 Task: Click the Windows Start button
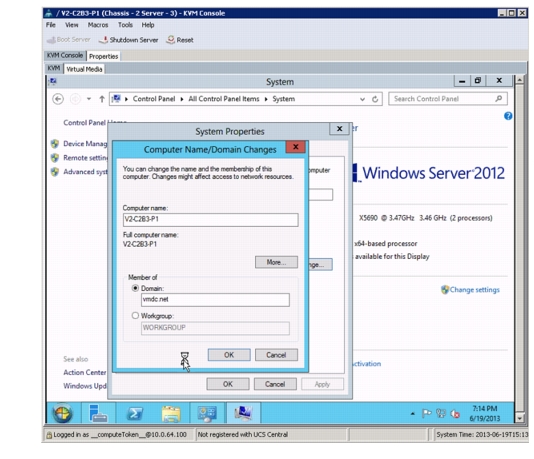click(x=62, y=413)
